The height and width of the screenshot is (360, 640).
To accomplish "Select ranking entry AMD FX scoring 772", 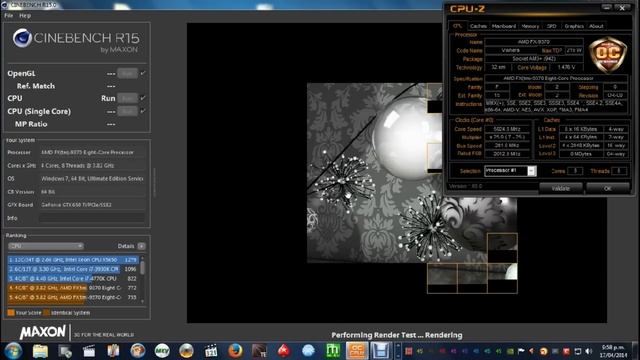I will [73, 288].
